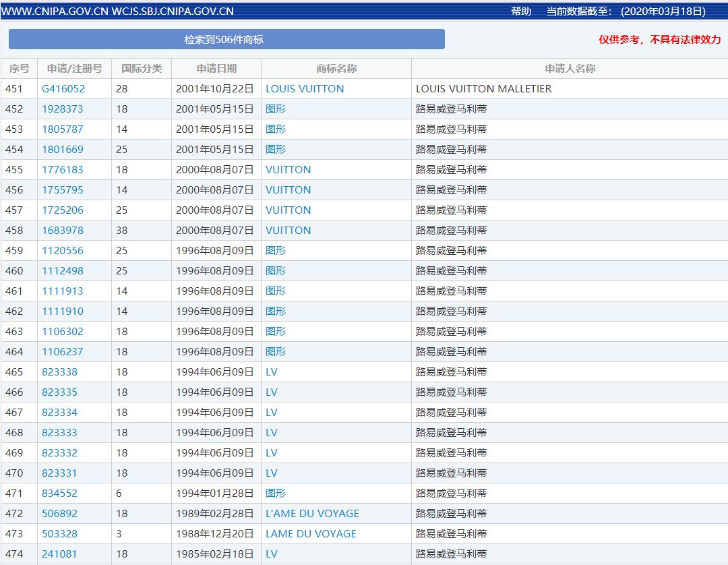Open the 帮助 help link

click(521, 11)
